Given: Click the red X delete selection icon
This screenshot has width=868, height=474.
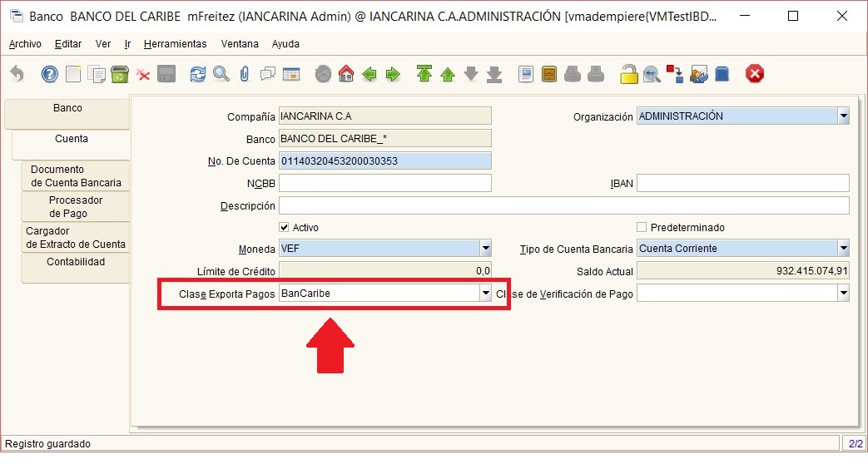Looking at the screenshot, I should [143, 75].
